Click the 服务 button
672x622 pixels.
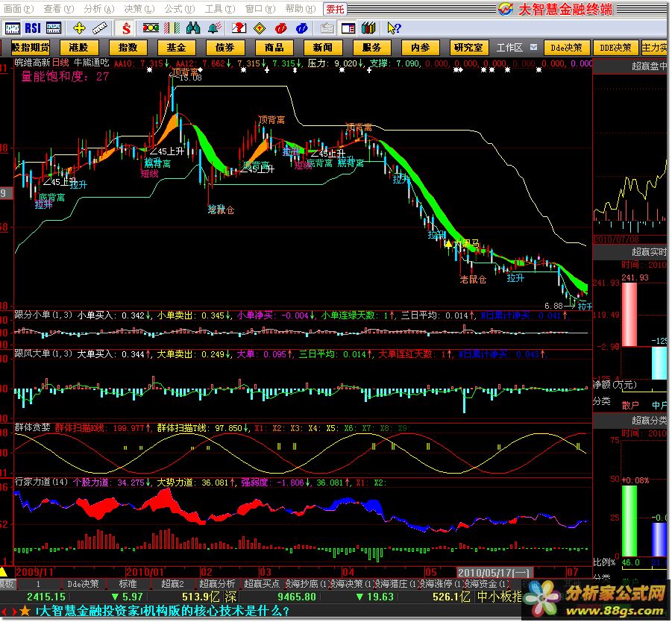coord(371,48)
